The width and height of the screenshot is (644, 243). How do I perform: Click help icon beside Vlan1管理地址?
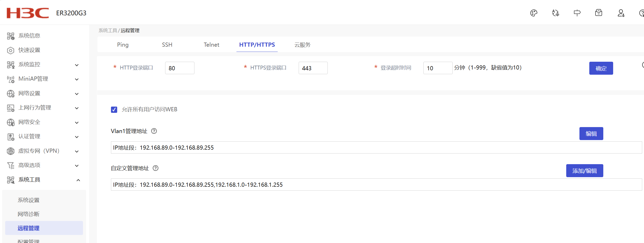pyautogui.click(x=154, y=131)
